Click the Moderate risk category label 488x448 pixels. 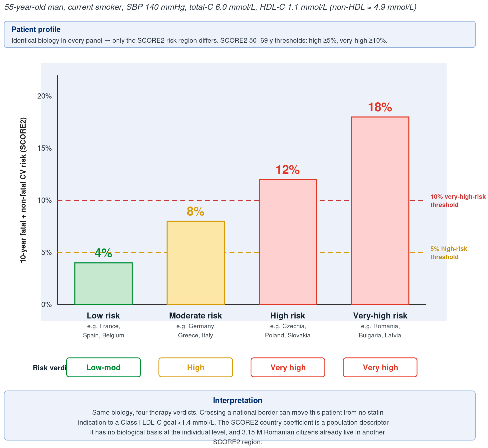click(x=195, y=316)
